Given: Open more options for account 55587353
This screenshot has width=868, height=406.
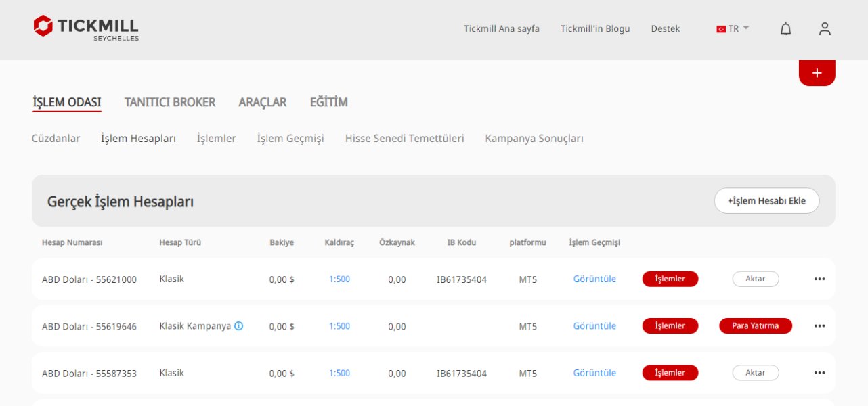Looking at the screenshot, I should pyautogui.click(x=819, y=373).
